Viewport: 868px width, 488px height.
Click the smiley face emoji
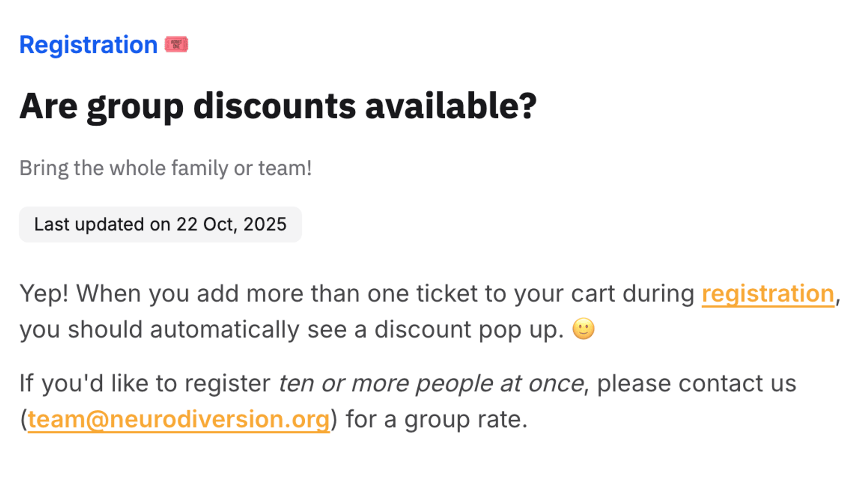tap(583, 329)
